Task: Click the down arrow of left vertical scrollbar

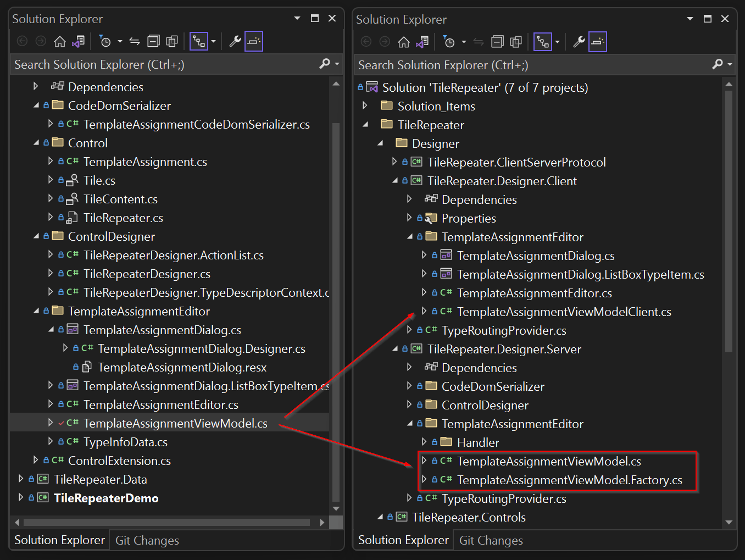Action: click(x=336, y=509)
